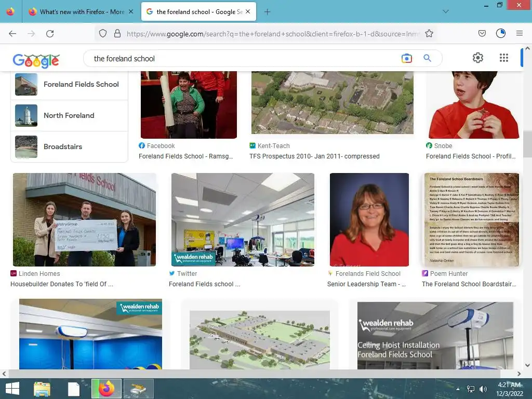
Task: Open the network status tray icon
Action: 471,389
